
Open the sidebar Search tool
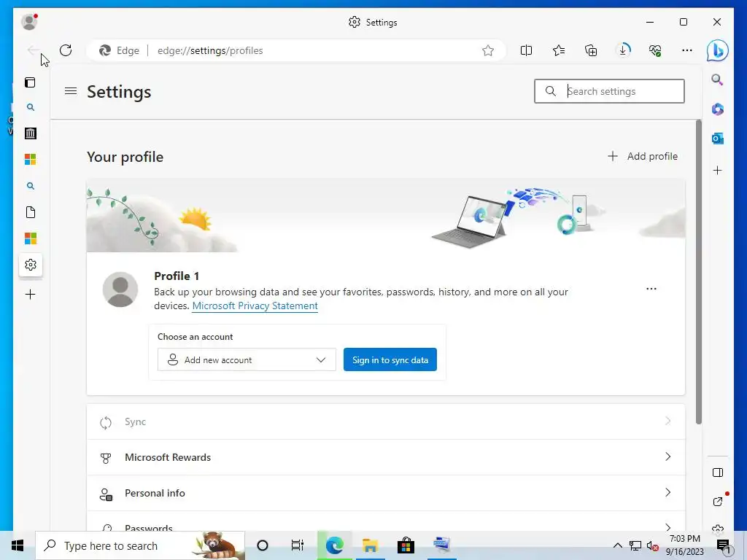coord(718,79)
